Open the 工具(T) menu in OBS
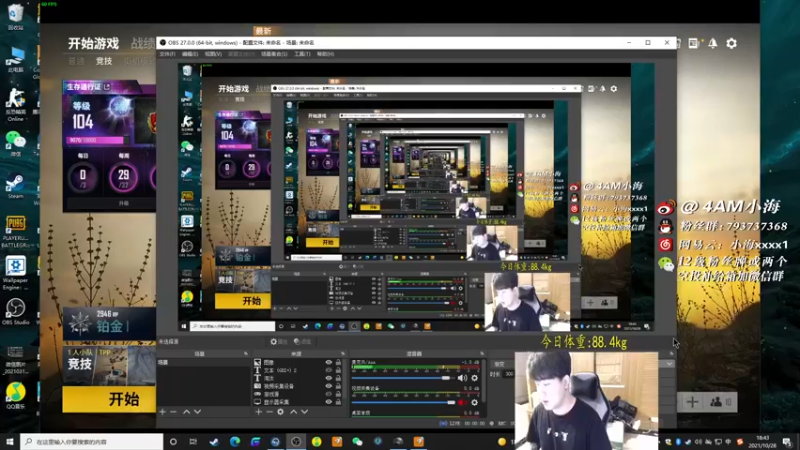Image resolution: width=800 pixels, height=450 pixels. pos(302,54)
